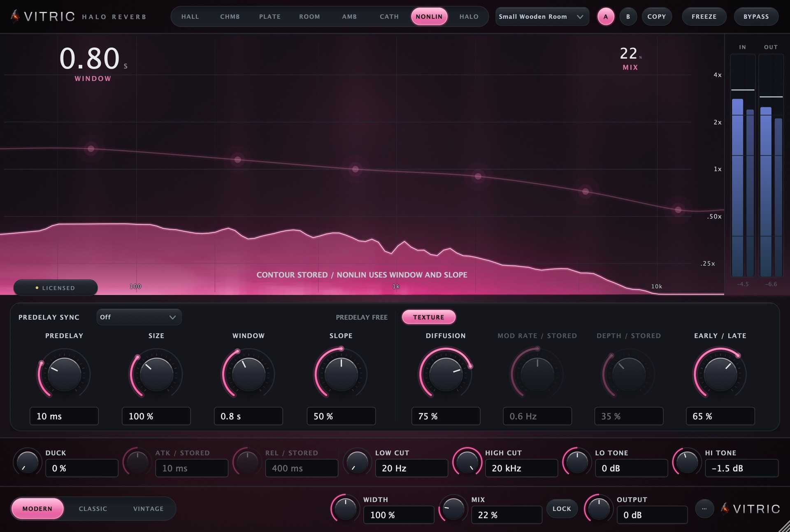Click the Vitric flame logo icon at top left
790x532 pixels.
(x=15, y=16)
